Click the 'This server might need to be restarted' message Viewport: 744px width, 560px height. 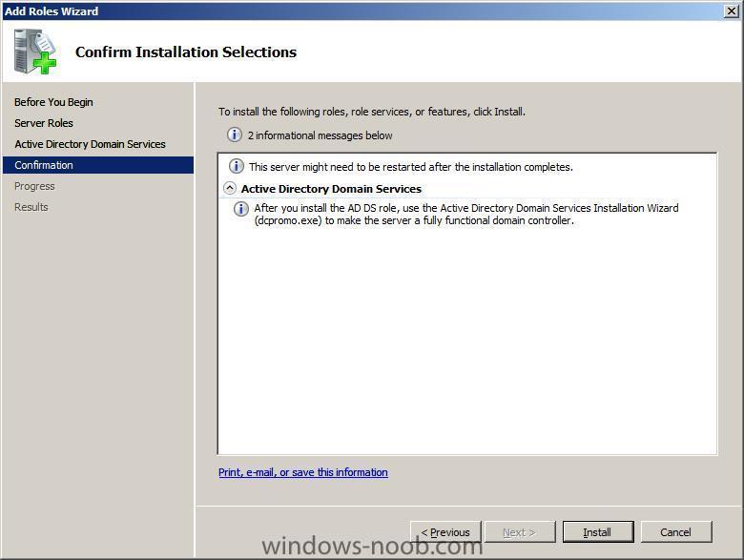[x=411, y=167]
